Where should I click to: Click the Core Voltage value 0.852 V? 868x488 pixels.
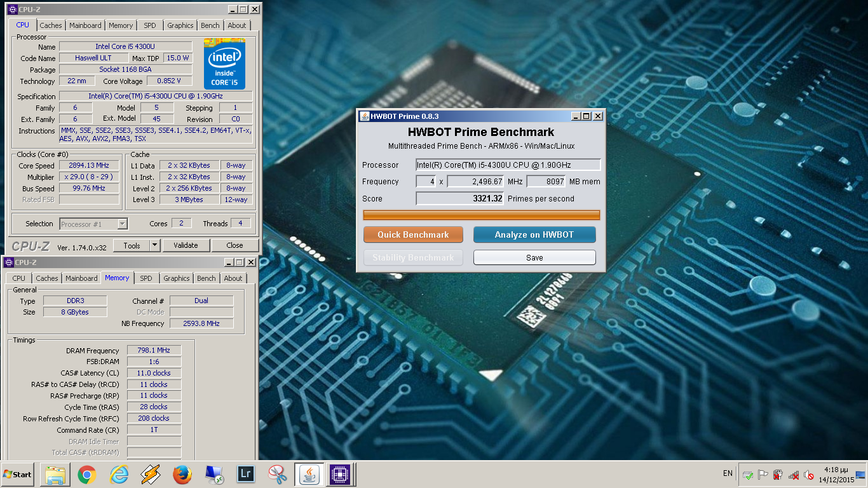(169, 81)
